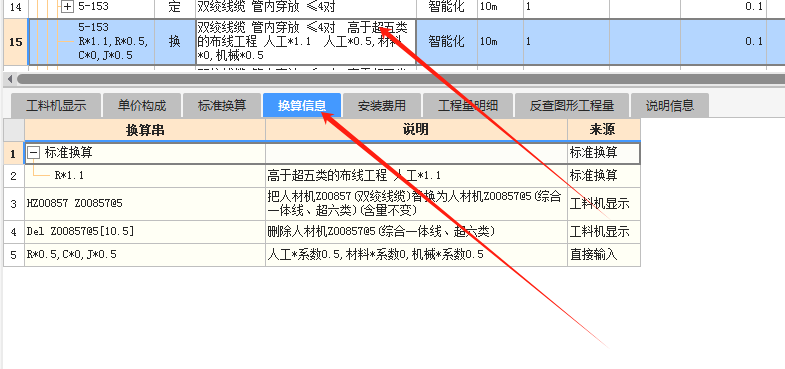Click 智能化 cell in row 14

(447, 7)
